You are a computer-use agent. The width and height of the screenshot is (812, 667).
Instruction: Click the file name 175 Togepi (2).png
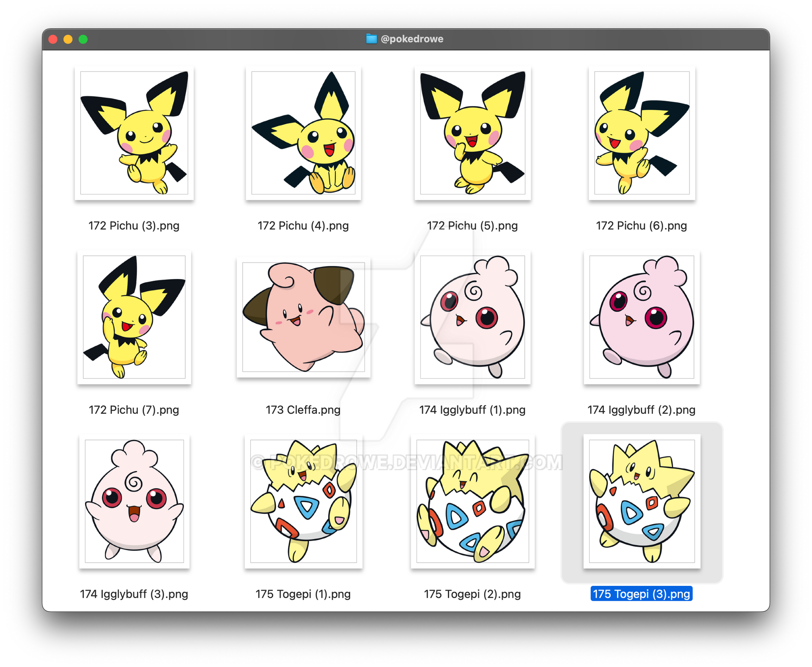(x=472, y=594)
